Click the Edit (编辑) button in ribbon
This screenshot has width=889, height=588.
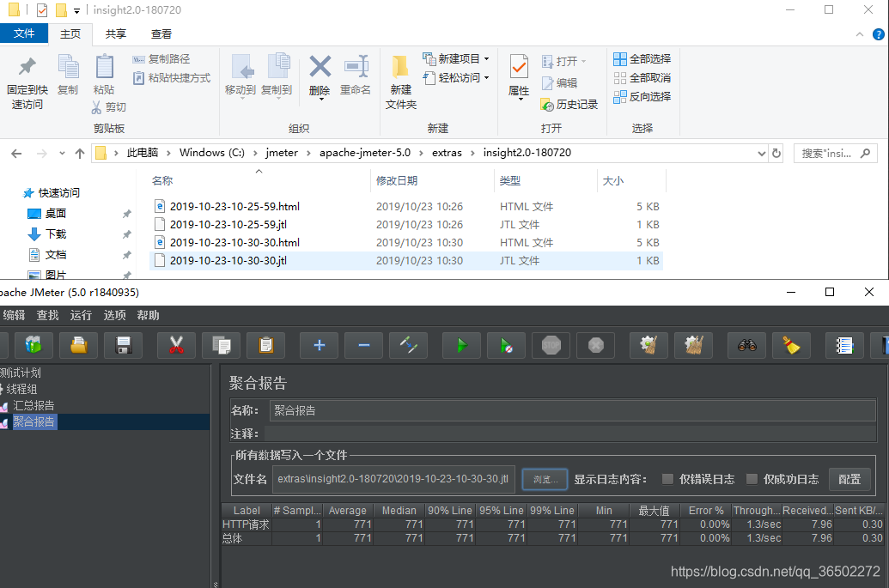(559, 83)
